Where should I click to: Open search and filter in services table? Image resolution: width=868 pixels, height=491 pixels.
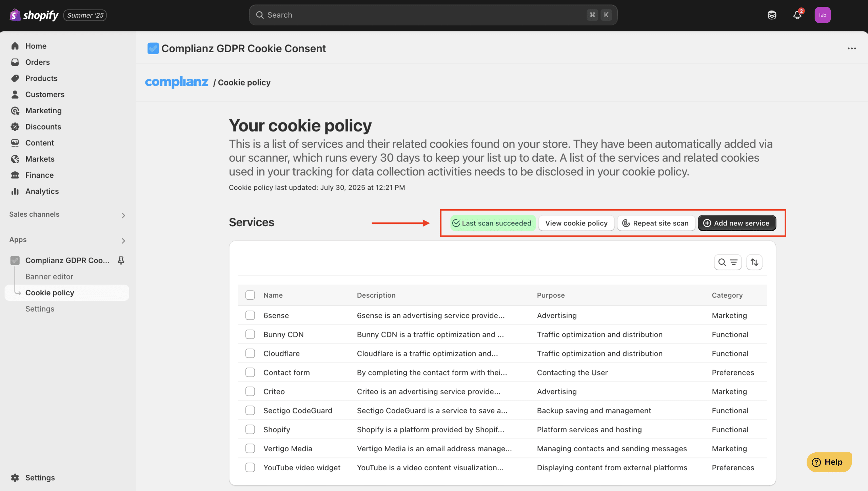pos(728,262)
